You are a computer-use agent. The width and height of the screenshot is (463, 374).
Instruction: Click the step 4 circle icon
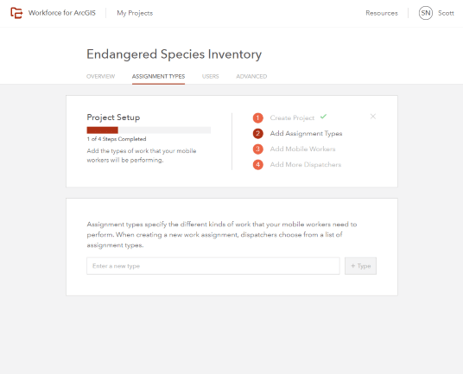click(x=258, y=165)
